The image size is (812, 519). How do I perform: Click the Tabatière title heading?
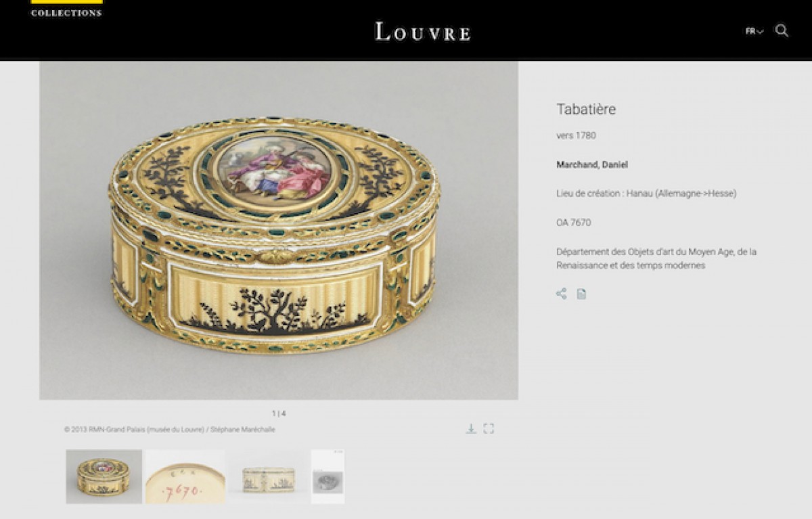(x=586, y=109)
